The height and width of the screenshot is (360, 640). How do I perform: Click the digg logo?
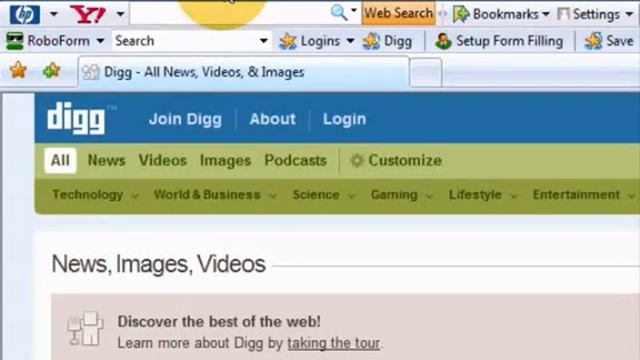click(76, 119)
